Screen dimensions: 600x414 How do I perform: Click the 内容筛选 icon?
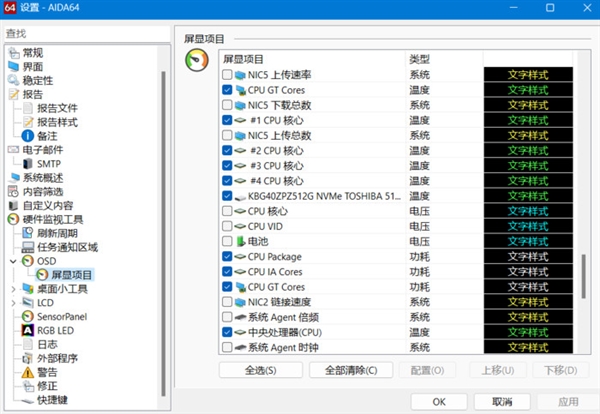click(x=14, y=191)
